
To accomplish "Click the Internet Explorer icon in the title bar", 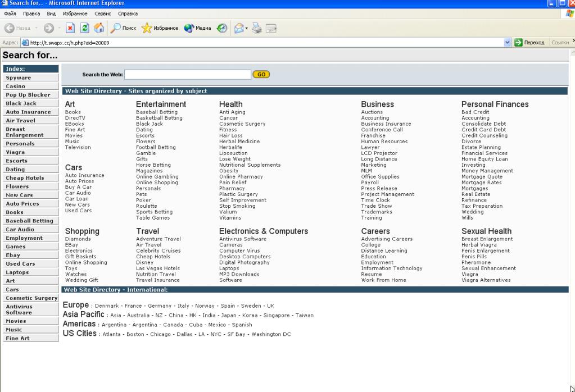I will (4, 3).
